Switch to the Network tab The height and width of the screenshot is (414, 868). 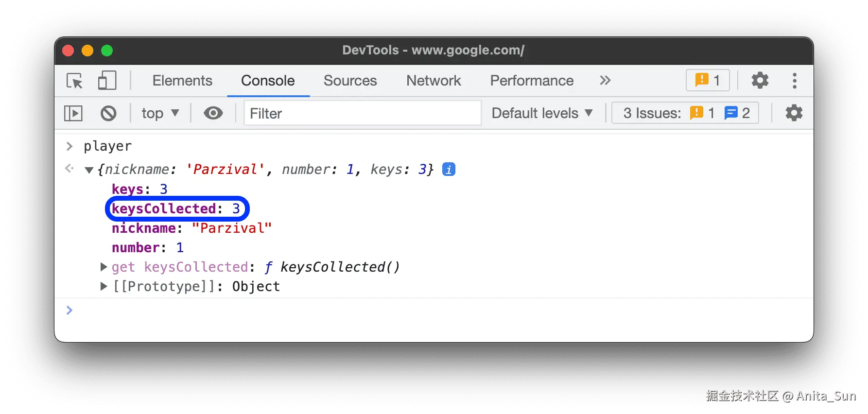(x=434, y=81)
